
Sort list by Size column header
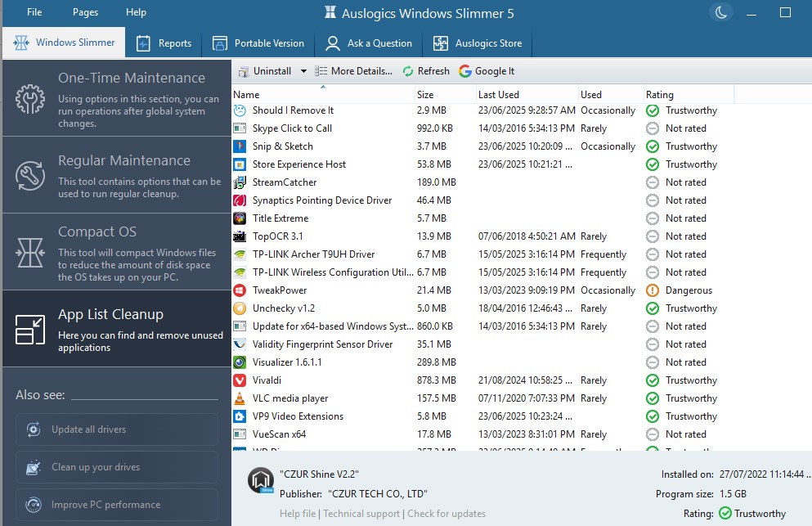click(425, 95)
